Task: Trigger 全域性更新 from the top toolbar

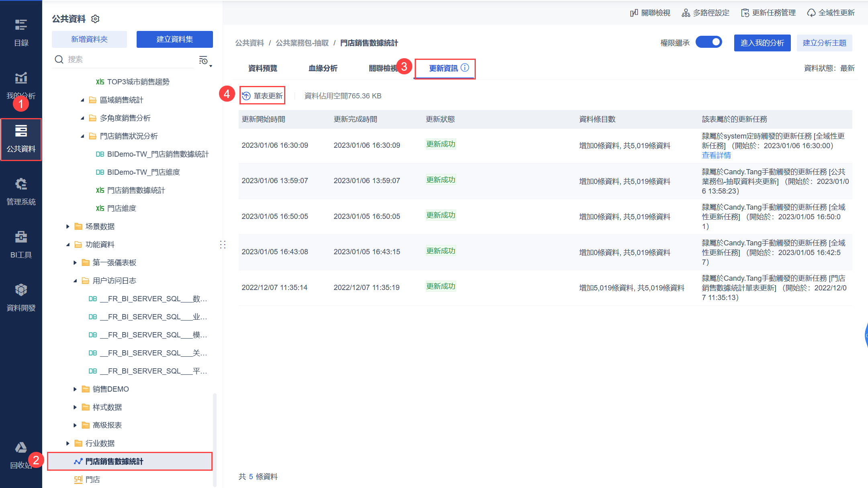Action: point(830,12)
